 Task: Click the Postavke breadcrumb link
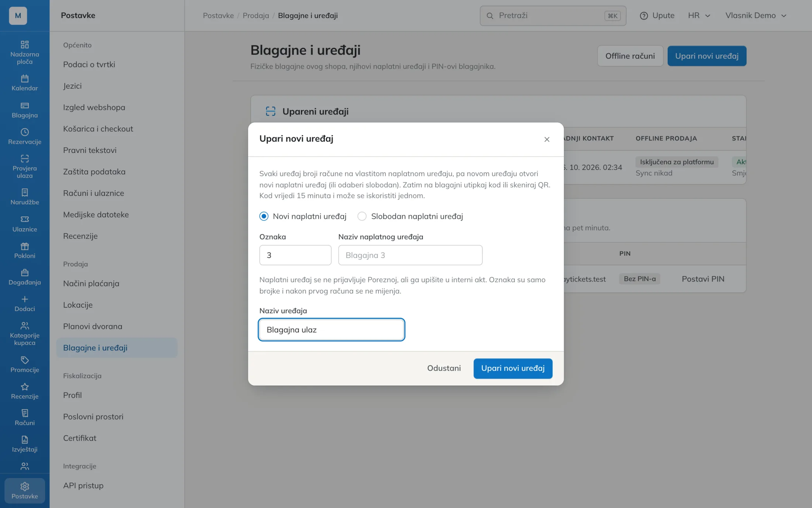[x=218, y=16]
